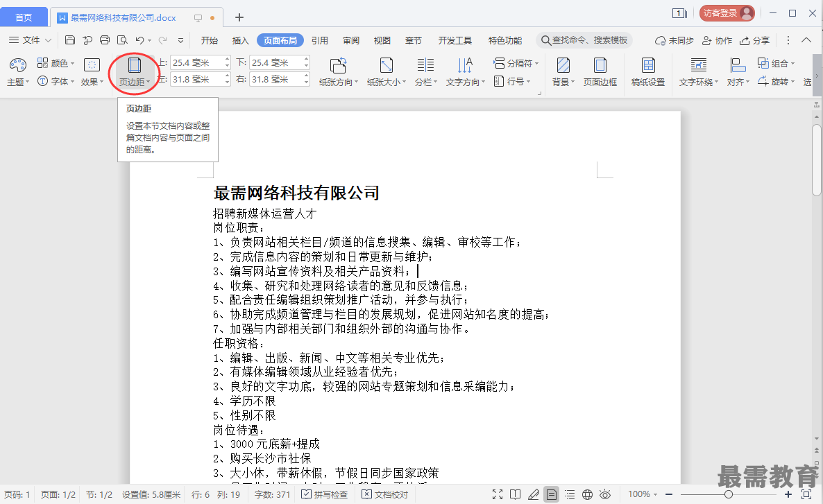This screenshot has width=823, height=504.
Task: Open the 100% zoom level dropdown
Action: (x=643, y=494)
